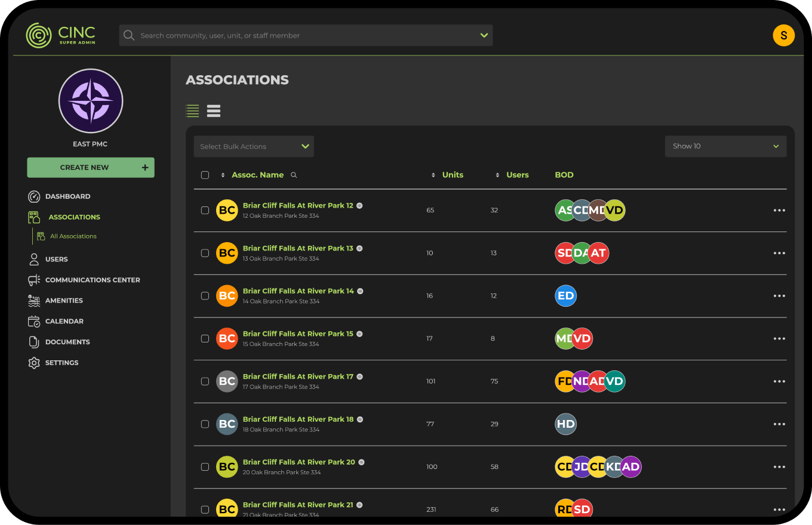Screen dimensions: 812x525
Task: Open Amenities menu item
Action: coord(64,301)
